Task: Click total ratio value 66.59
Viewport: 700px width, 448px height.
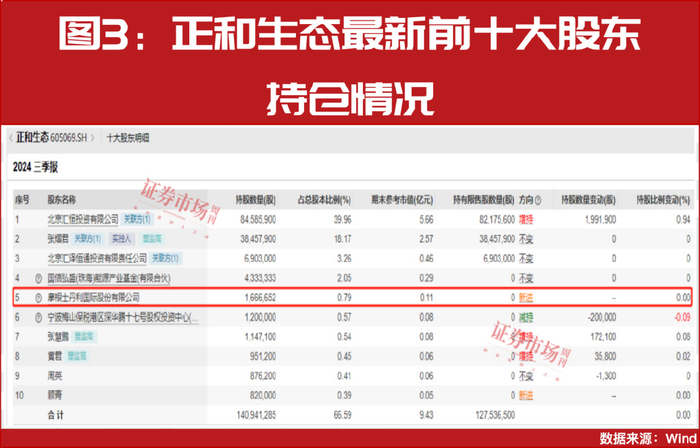Action: tap(342, 415)
